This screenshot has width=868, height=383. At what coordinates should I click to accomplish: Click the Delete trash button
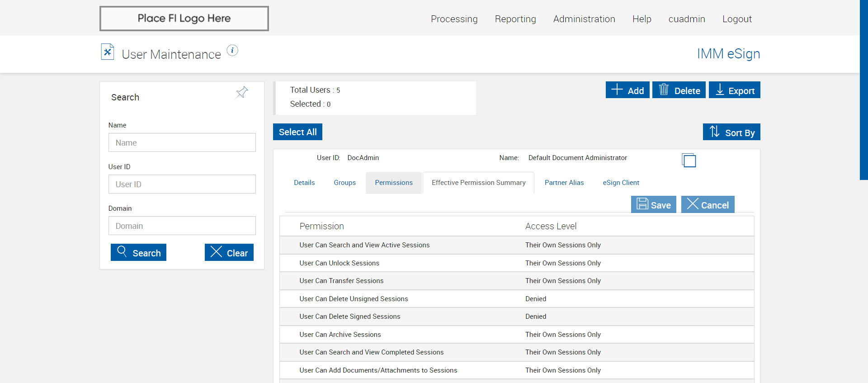pyautogui.click(x=679, y=90)
